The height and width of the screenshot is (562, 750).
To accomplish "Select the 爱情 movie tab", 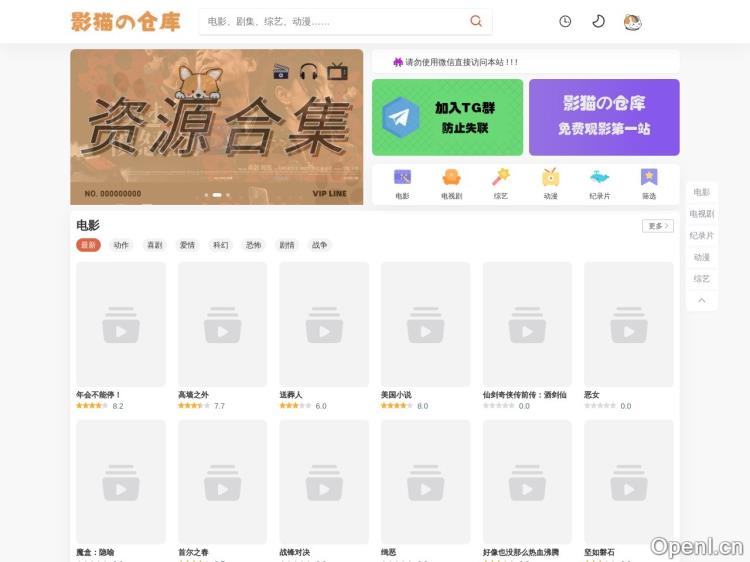I will (x=188, y=245).
